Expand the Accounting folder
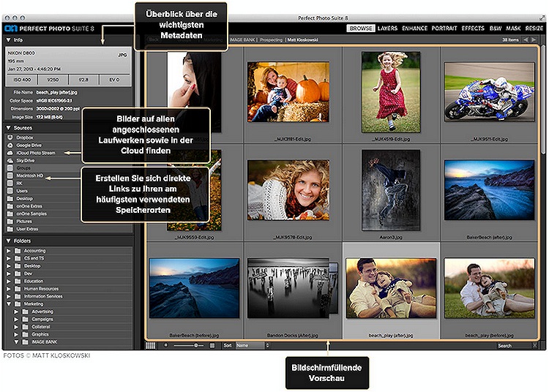Image resolution: width=549 pixels, height=392 pixels. point(9,251)
